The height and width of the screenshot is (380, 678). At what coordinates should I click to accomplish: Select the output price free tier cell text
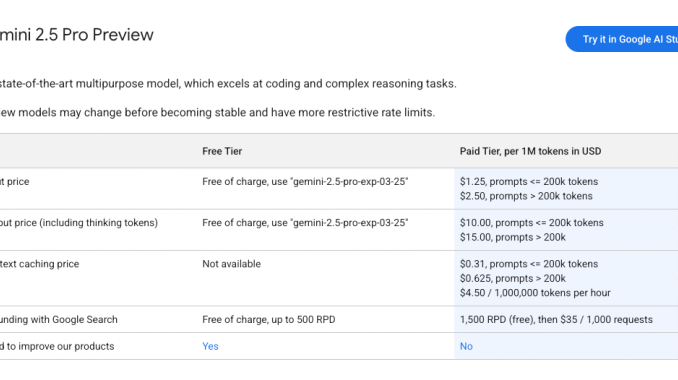point(305,223)
